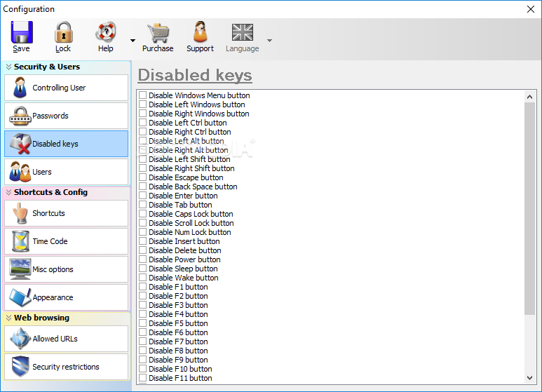Viewport: 542px width, 392px height.
Task: Open the Help dropdown arrow
Action: pos(133,41)
